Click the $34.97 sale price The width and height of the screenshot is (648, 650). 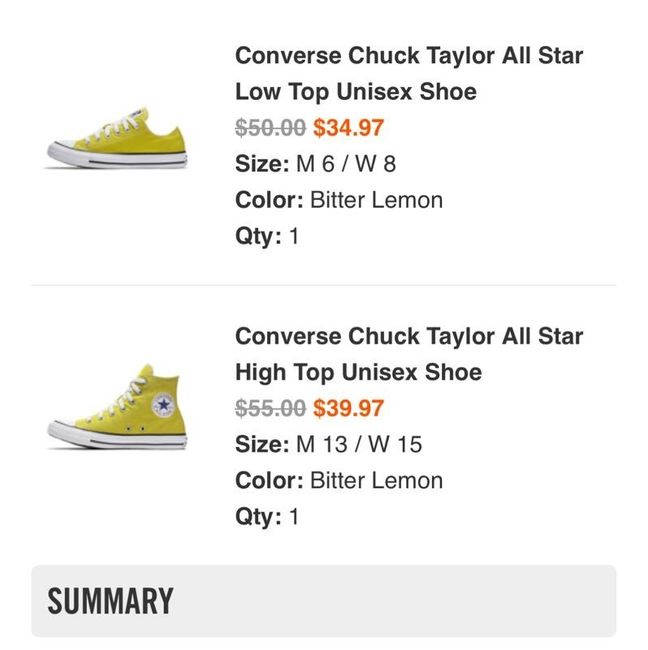pyautogui.click(x=348, y=128)
